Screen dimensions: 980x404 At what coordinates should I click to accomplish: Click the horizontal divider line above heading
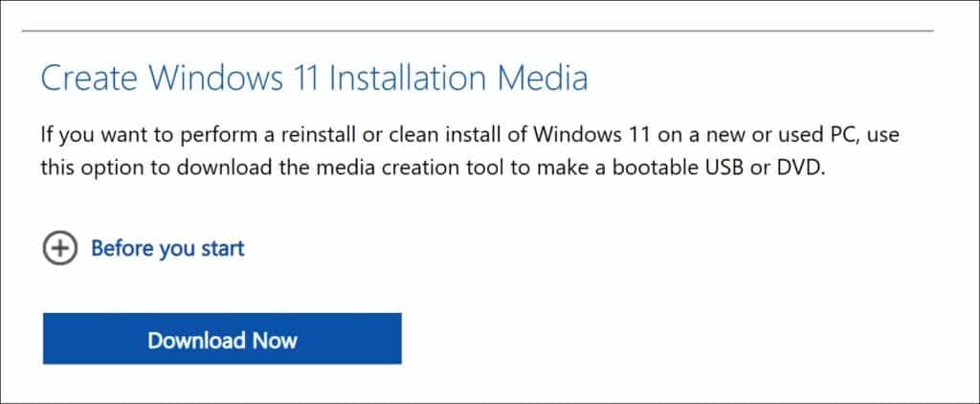point(478,32)
